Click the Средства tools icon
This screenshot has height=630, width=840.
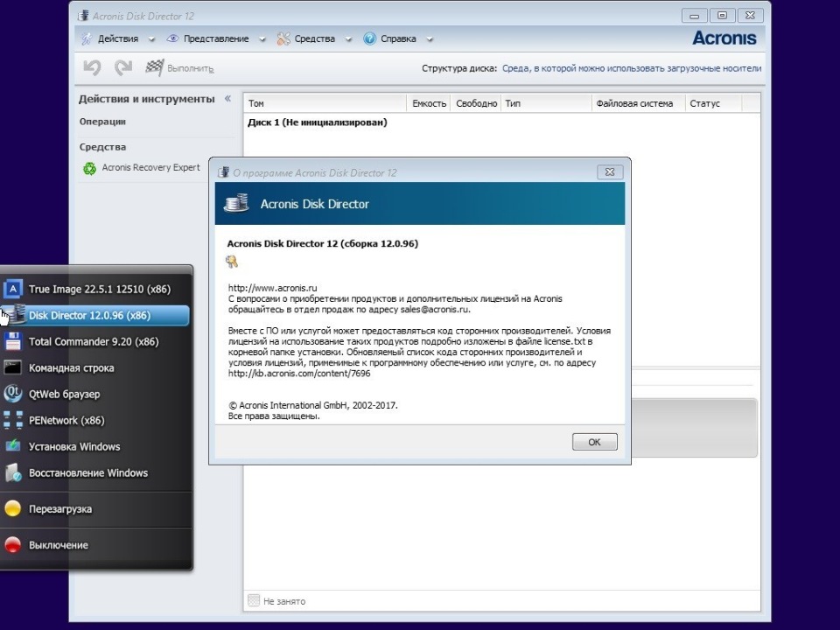(283, 38)
